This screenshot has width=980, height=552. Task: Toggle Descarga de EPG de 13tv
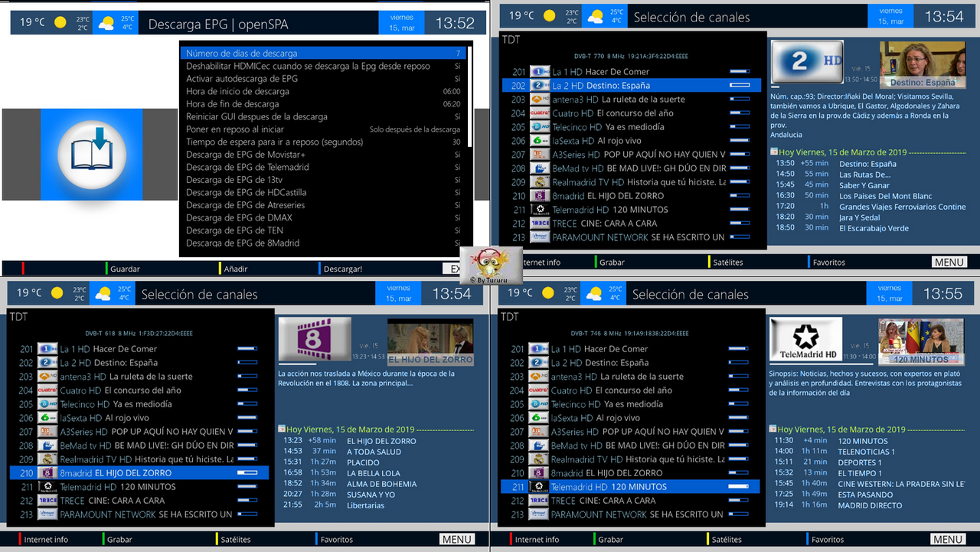[324, 180]
